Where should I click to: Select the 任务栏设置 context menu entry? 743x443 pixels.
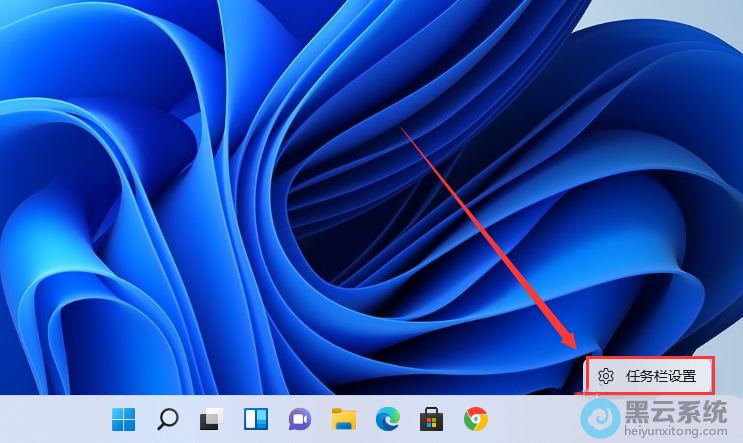[659, 377]
